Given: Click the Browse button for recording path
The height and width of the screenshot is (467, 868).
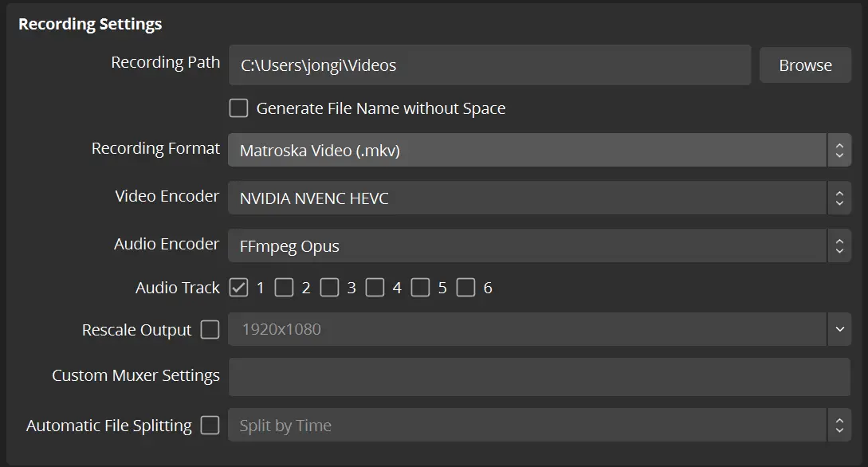Looking at the screenshot, I should pyautogui.click(x=805, y=65).
